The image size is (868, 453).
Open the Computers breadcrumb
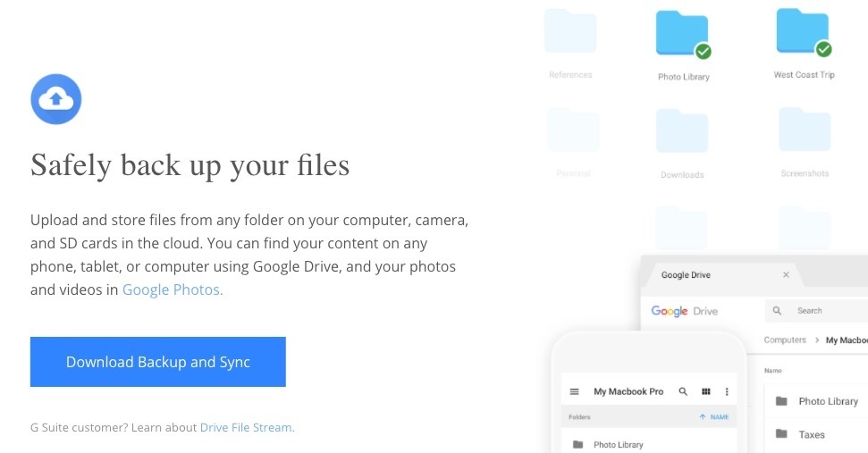[x=785, y=340]
